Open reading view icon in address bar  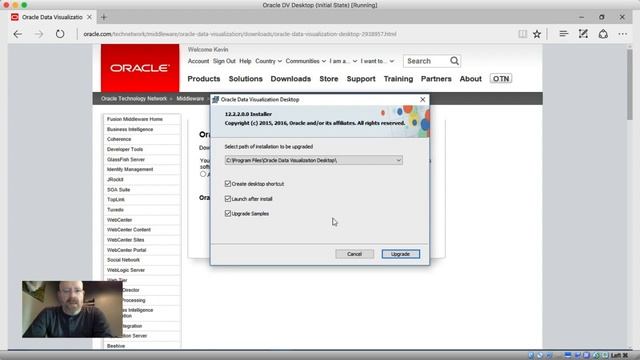click(x=522, y=34)
